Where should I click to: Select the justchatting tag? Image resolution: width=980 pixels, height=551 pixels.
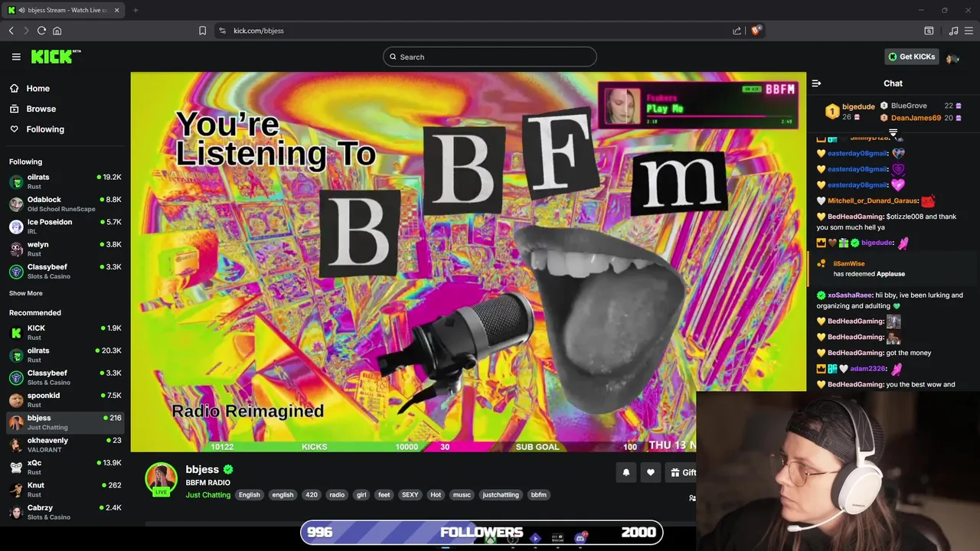(501, 495)
